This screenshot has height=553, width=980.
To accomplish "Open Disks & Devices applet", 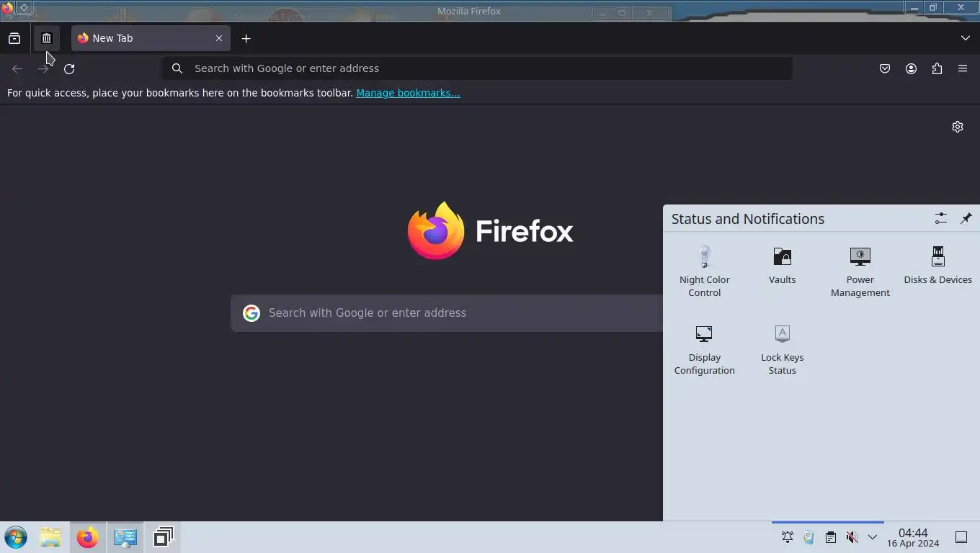I will pos(938,266).
